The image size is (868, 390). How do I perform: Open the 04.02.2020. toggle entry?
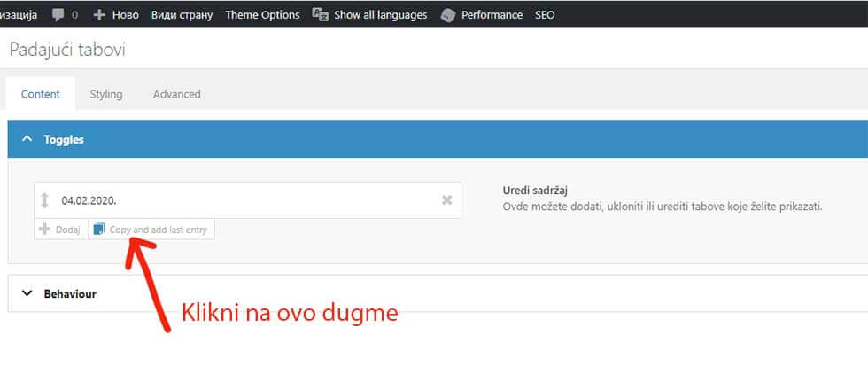(247, 200)
